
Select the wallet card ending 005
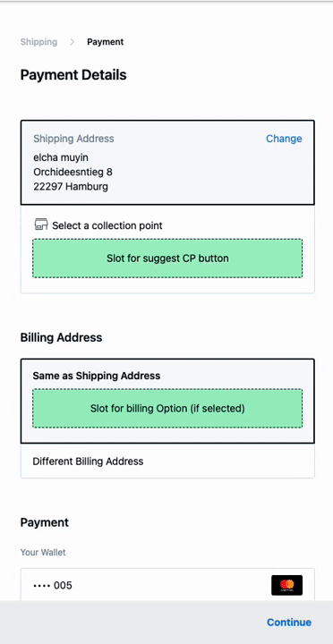point(167,585)
